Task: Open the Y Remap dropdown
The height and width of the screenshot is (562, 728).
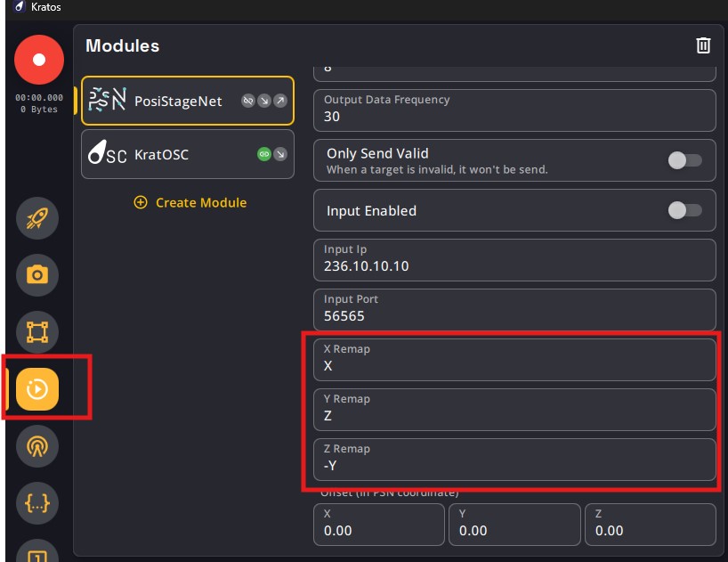Action: pyautogui.click(x=514, y=410)
